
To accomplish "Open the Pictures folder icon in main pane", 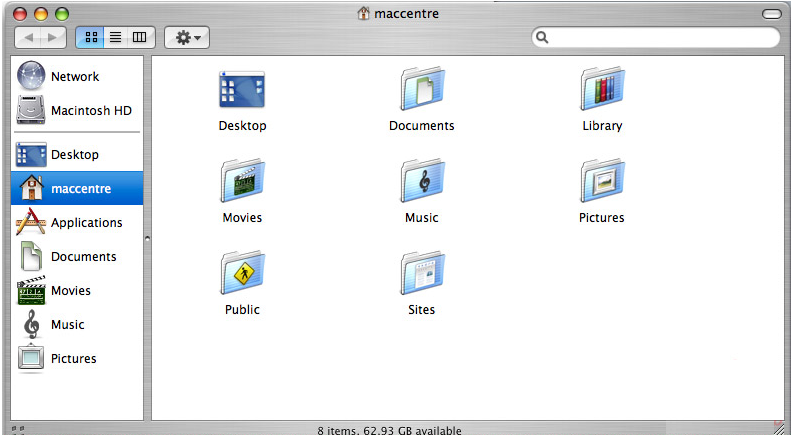I will pyautogui.click(x=602, y=181).
